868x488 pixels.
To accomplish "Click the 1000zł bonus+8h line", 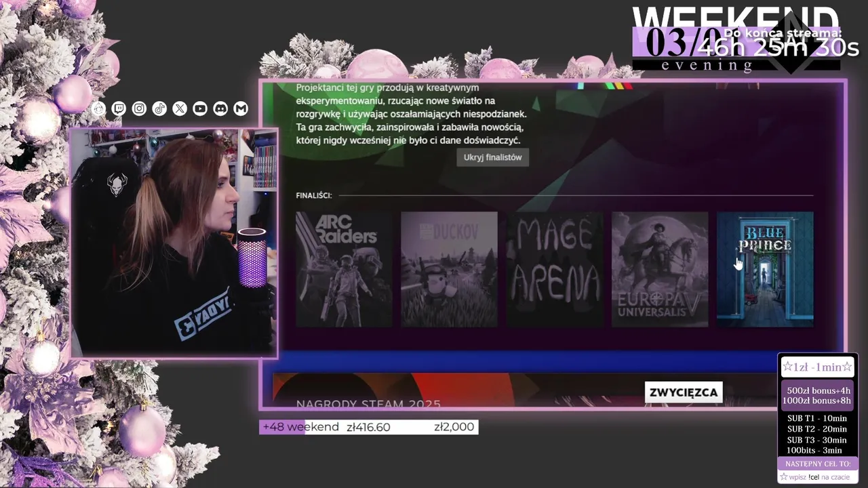I will pos(817,401).
